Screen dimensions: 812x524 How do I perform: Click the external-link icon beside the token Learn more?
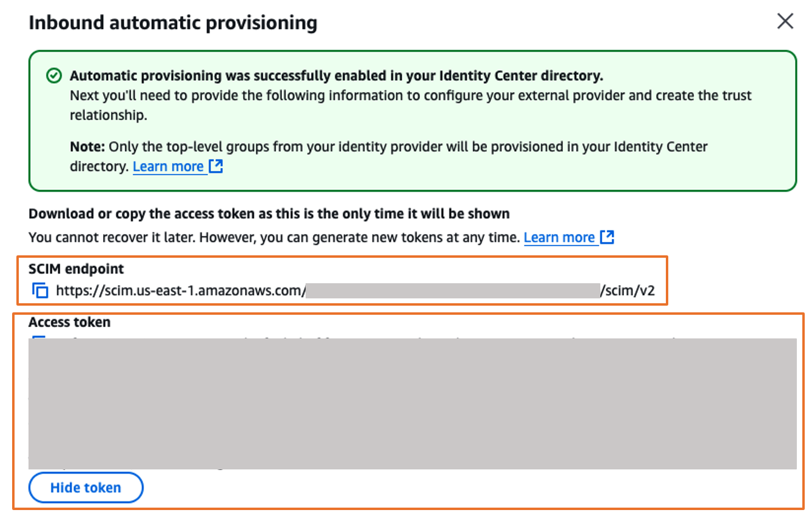pyautogui.click(x=607, y=237)
